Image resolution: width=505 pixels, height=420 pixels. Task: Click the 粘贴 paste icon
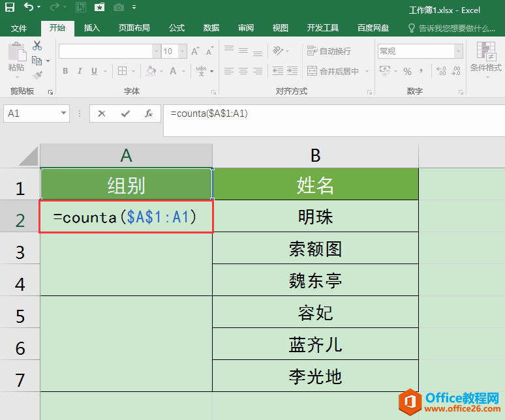click(16, 52)
